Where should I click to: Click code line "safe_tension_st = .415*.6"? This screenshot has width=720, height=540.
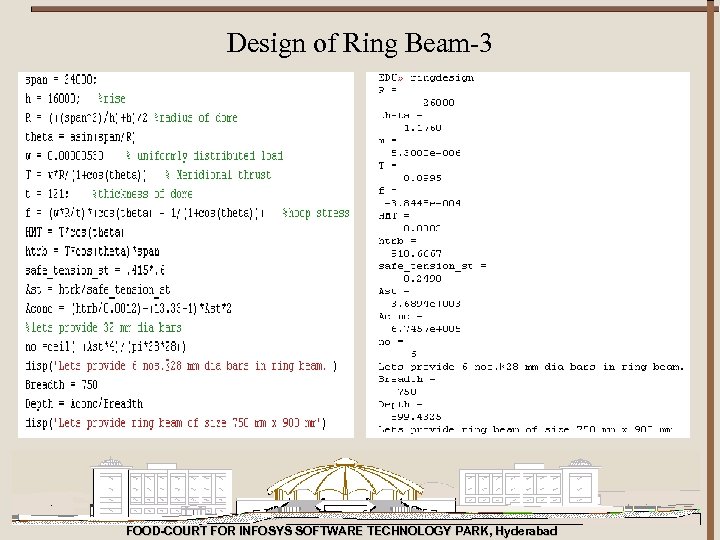point(95,270)
